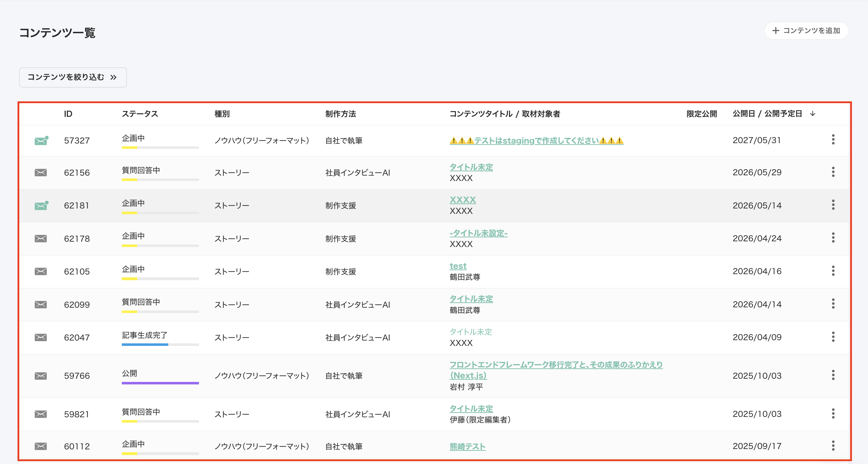Show the options menu for ID 62099
Image resolution: width=868 pixels, height=464 pixels.
pyautogui.click(x=833, y=304)
